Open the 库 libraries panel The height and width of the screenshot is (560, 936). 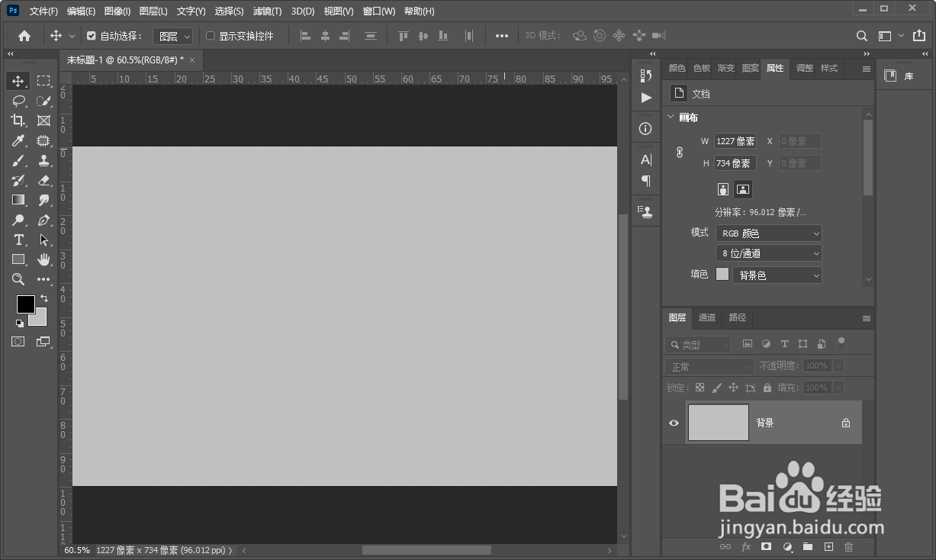(x=898, y=76)
